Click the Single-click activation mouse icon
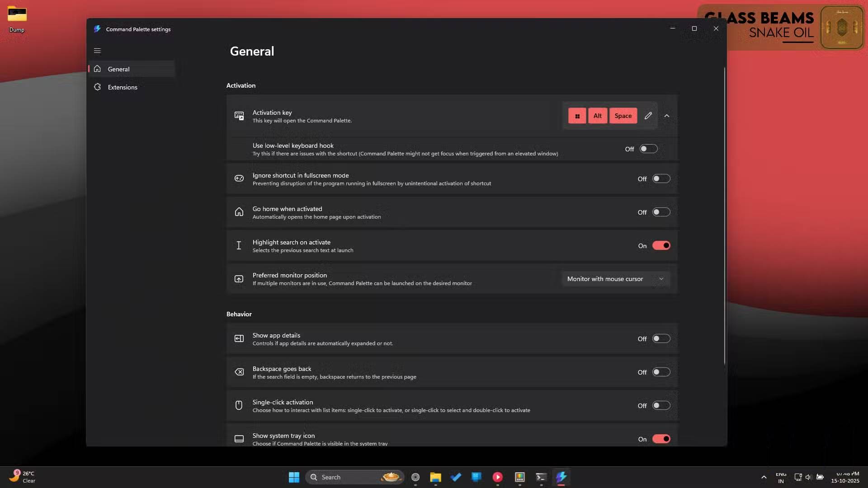This screenshot has width=868, height=488. (239, 405)
